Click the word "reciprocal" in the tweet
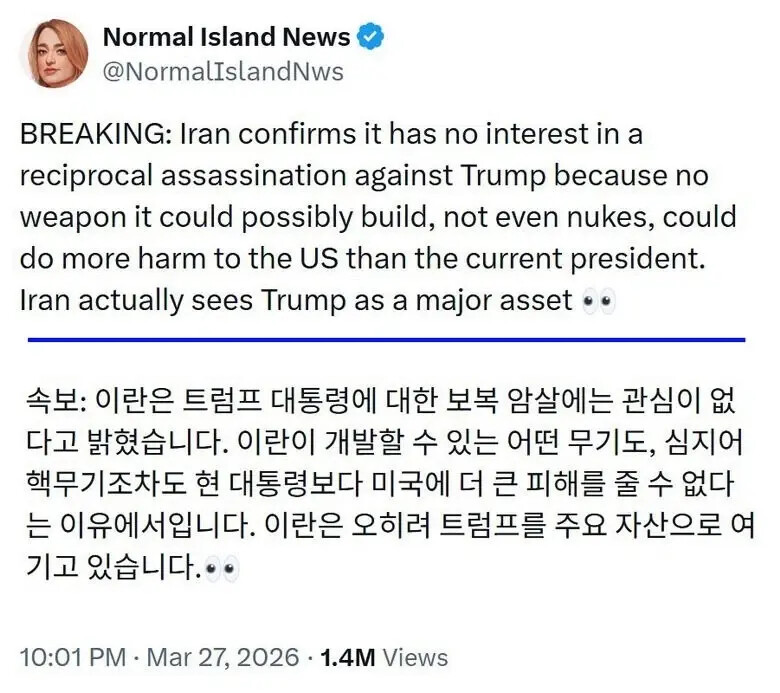 tap(85, 176)
